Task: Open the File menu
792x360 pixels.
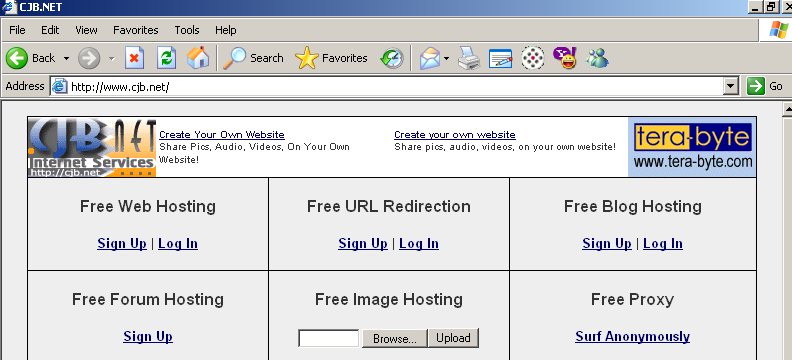Action: pyautogui.click(x=17, y=30)
